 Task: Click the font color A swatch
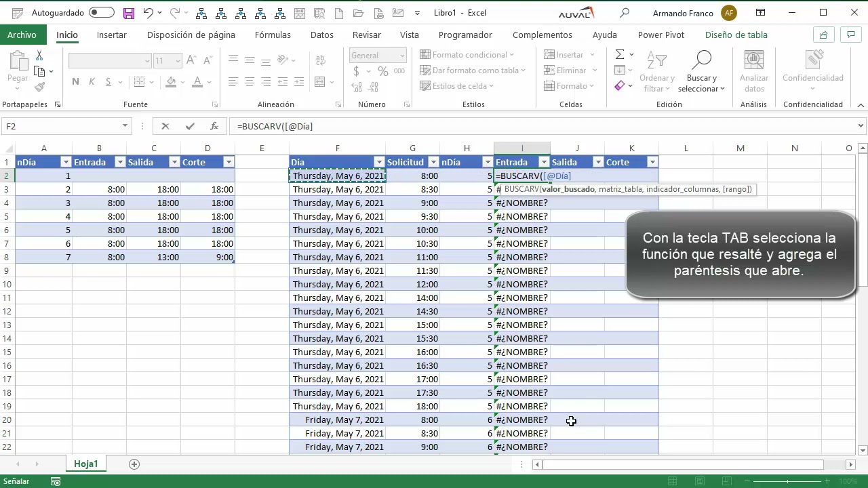click(x=197, y=82)
